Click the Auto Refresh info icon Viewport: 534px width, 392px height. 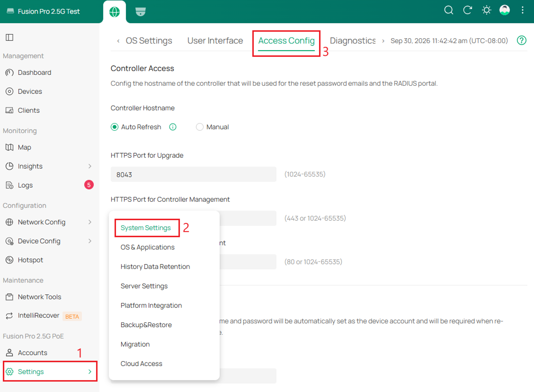pyautogui.click(x=173, y=127)
